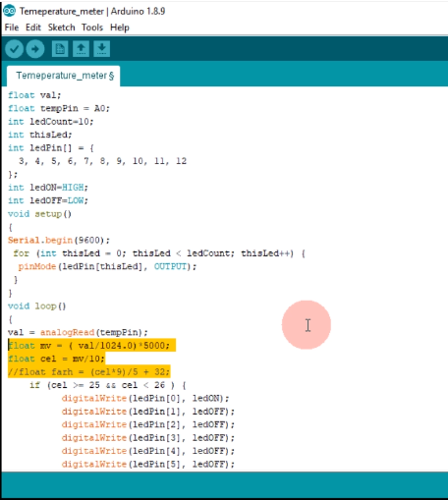Click the 'if (cel >= 25 && cel < 26)' line
Screen dimensions: 448x500
[108, 385]
